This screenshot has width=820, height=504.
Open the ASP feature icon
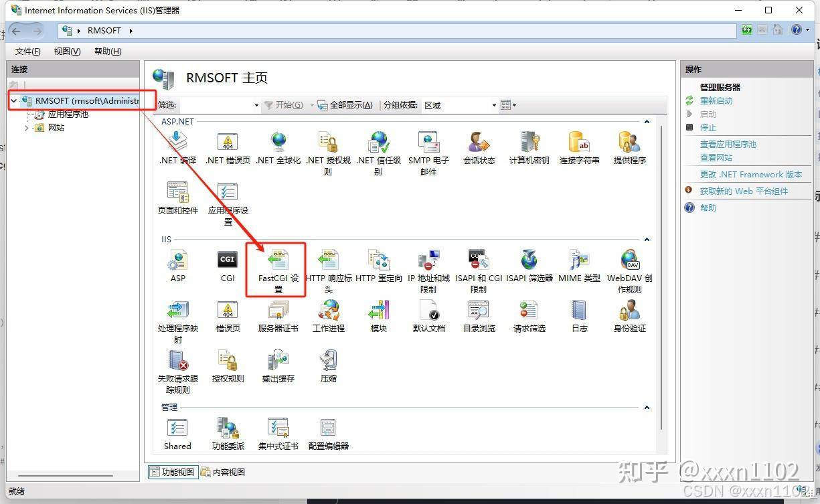(x=177, y=266)
